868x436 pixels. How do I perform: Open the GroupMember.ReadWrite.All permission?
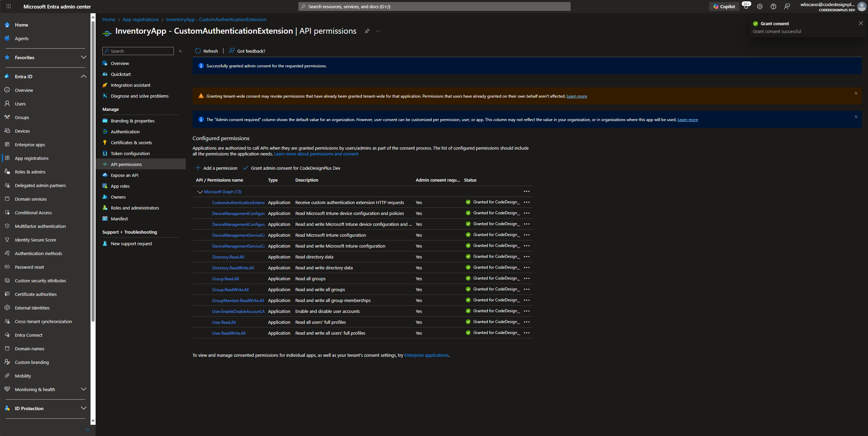click(x=238, y=301)
